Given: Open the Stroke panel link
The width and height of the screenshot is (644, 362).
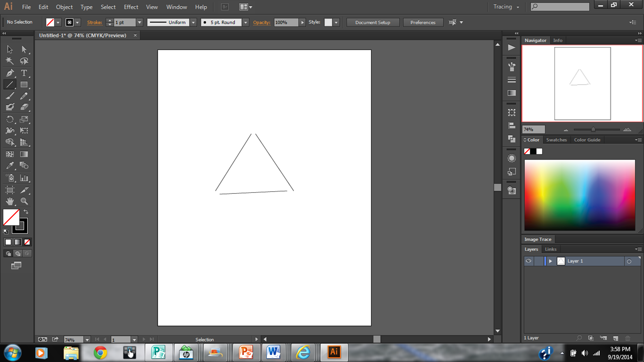Looking at the screenshot, I should (x=95, y=22).
